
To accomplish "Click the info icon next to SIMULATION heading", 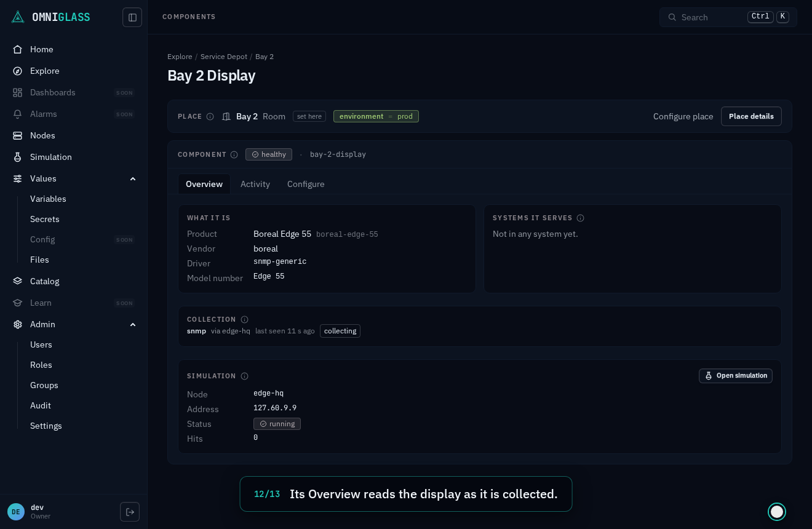I will [x=244, y=376].
